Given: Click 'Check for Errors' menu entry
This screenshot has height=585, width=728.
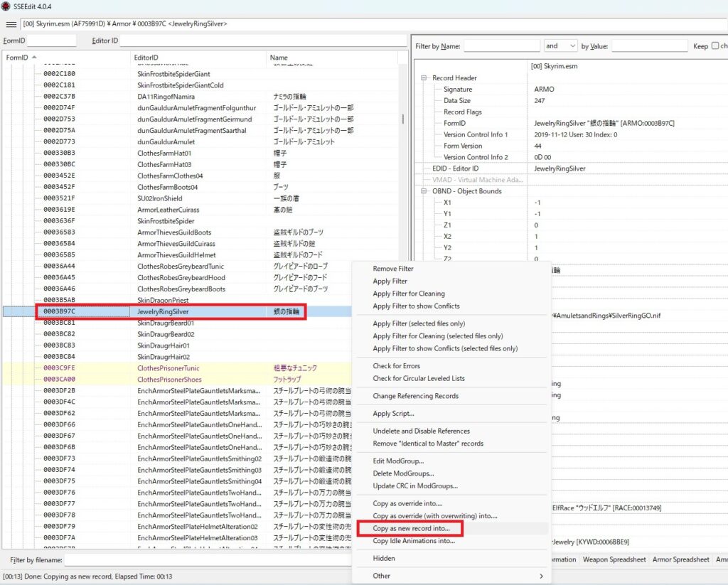Looking at the screenshot, I should (396, 366).
